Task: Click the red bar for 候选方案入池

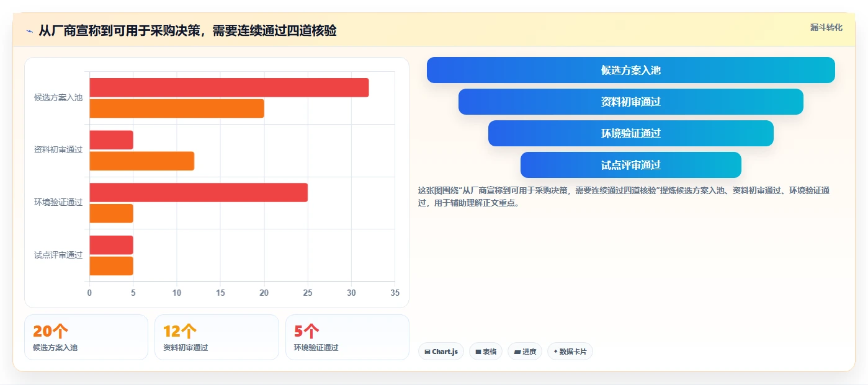Action: (x=229, y=87)
